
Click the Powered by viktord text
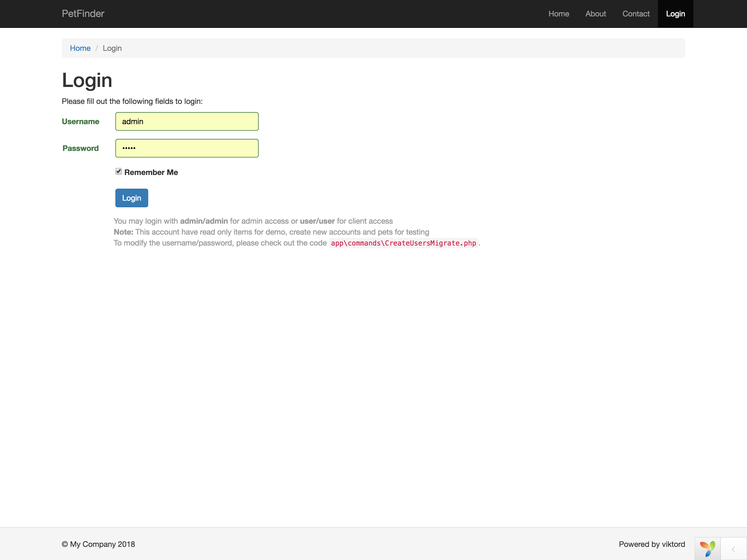pos(652,544)
